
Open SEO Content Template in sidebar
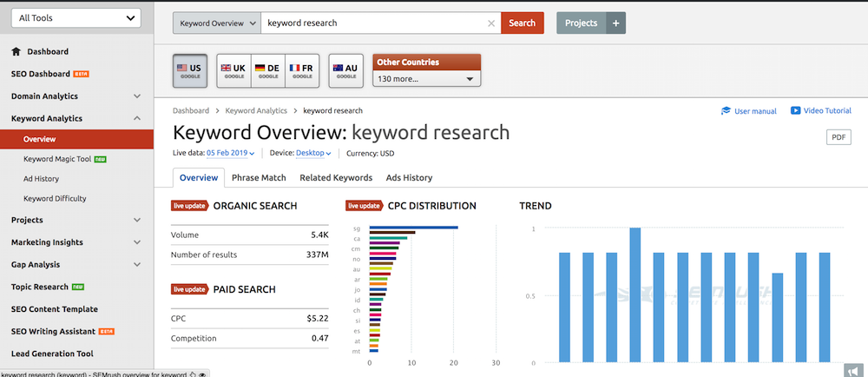tap(54, 309)
